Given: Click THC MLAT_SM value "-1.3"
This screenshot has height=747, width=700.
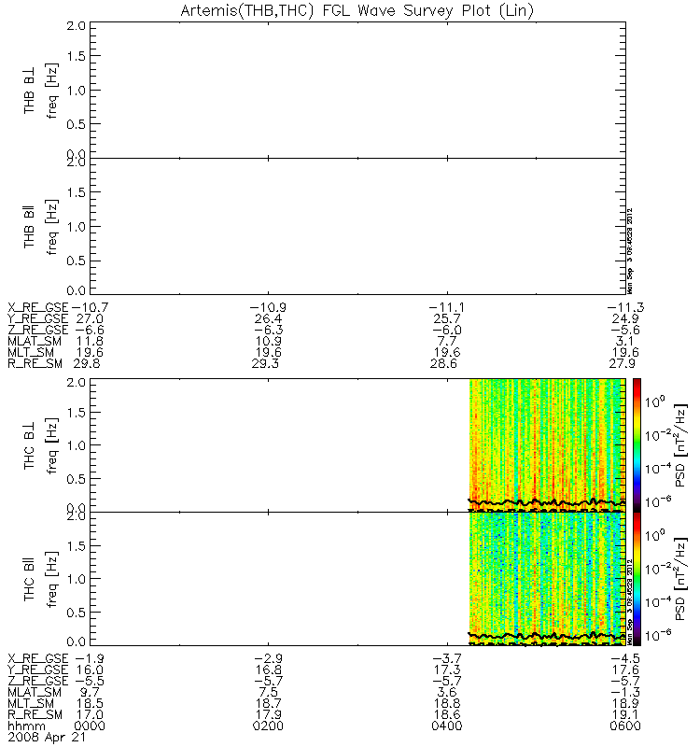Looking at the screenshot, I should pyautogui.click(x=625, y=692).
